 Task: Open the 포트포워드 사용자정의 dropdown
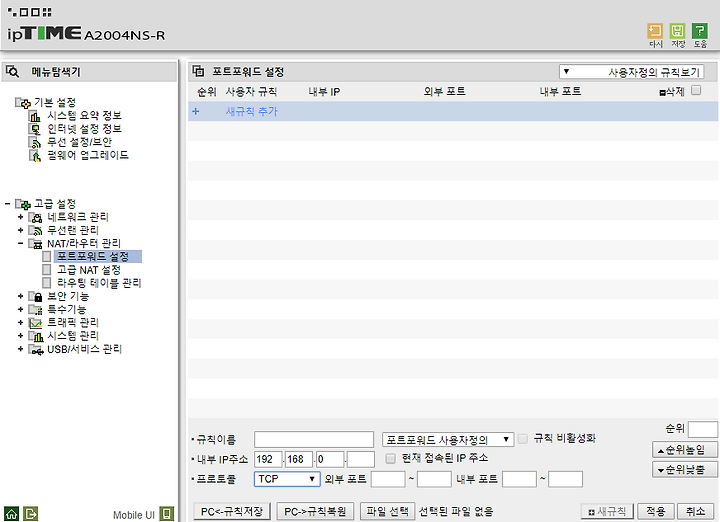tap(448, 439)
